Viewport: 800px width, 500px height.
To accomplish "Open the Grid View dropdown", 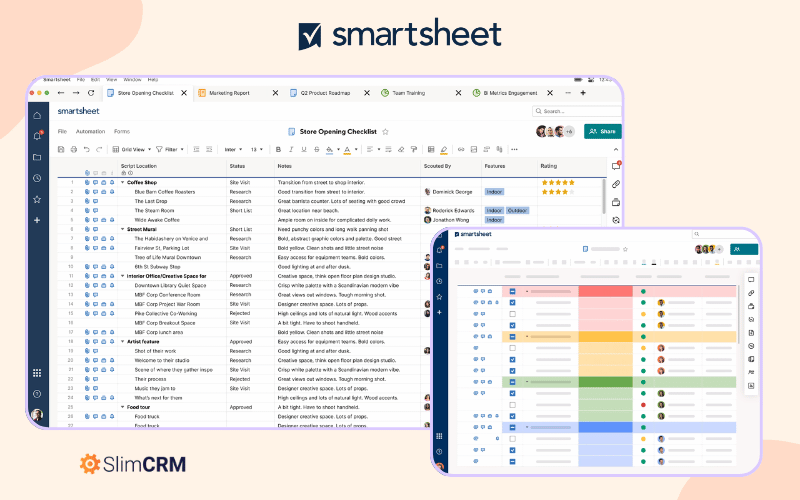I will coord(132,149).
